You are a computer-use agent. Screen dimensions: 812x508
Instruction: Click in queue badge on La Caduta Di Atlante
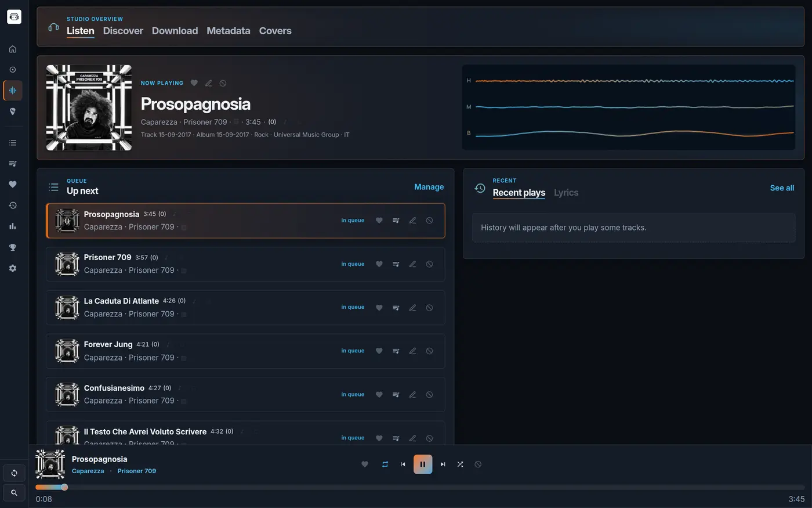coord(353,308)
